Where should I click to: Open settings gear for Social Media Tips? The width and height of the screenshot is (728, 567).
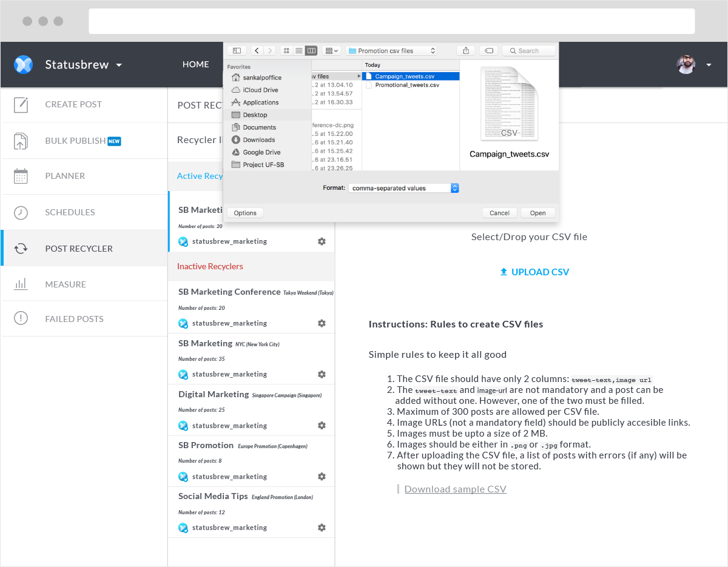(x=322, y=528)
